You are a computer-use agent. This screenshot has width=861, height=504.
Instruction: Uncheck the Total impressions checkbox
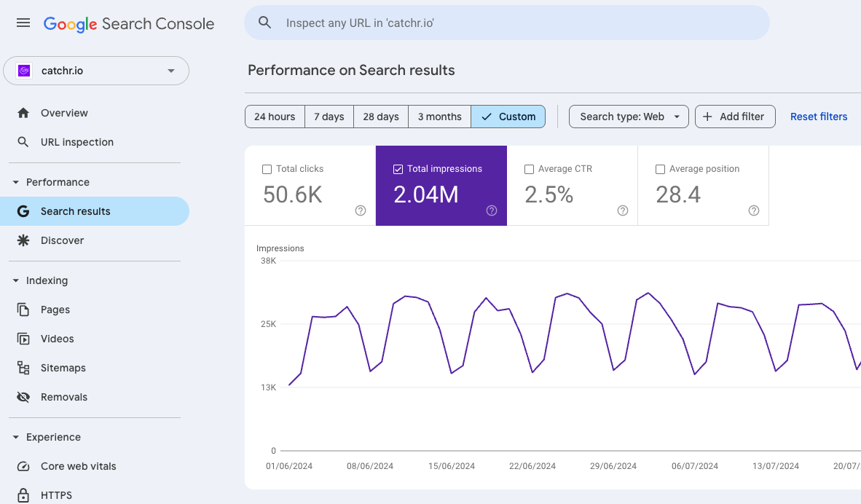pyautogui.click(x=398, y=169)
